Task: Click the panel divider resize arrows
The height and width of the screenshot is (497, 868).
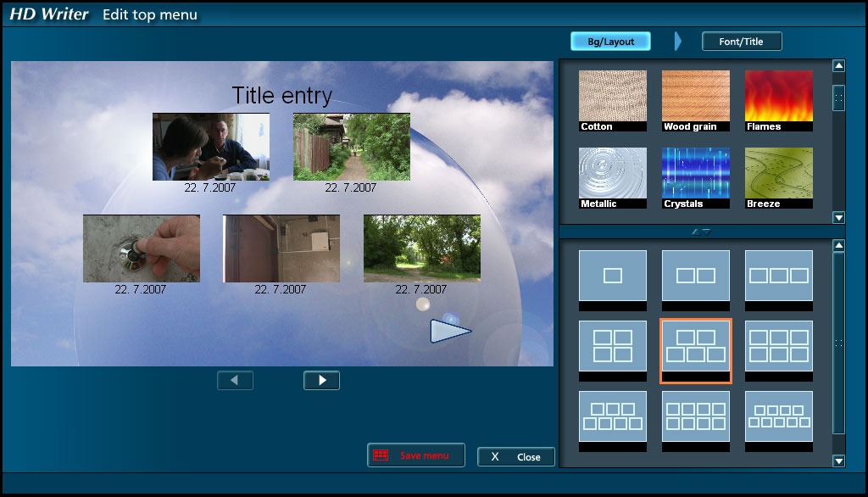Action: tap(701, 232)
